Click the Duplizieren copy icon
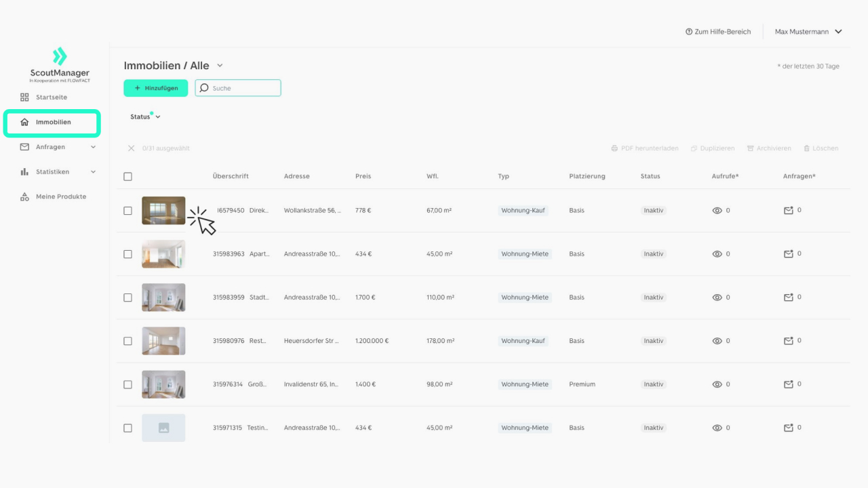 pyautogui.click(x=694, y=148)
